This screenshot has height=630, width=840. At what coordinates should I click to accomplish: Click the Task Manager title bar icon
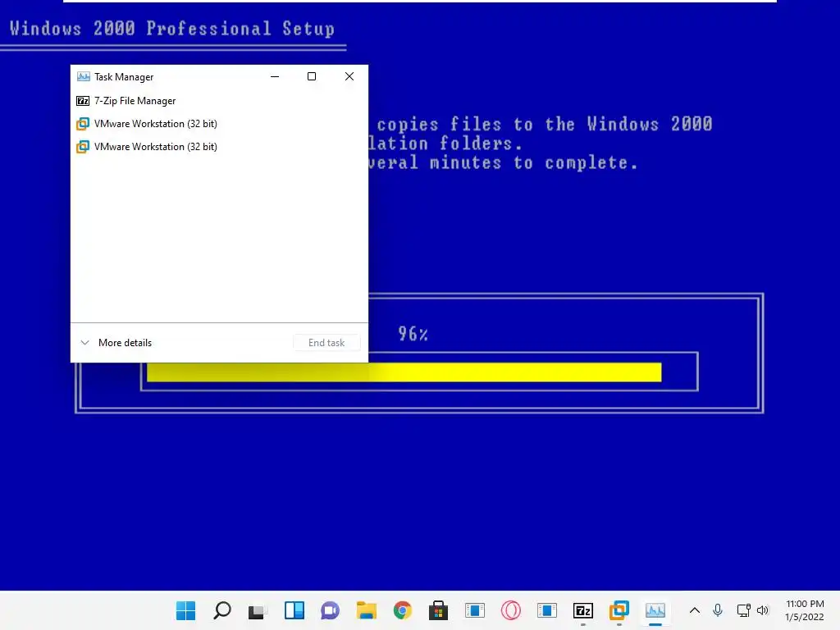click(83, 76)
